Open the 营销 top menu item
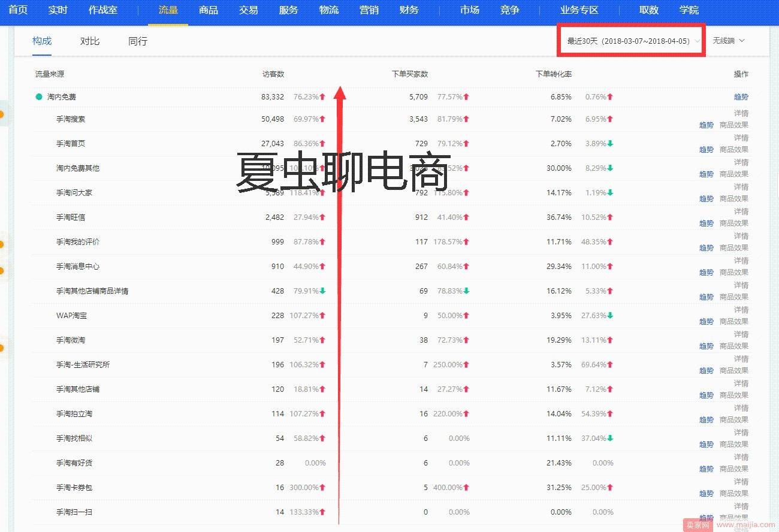The width and height of the screenshot is (779, 532). coord(369,10)
